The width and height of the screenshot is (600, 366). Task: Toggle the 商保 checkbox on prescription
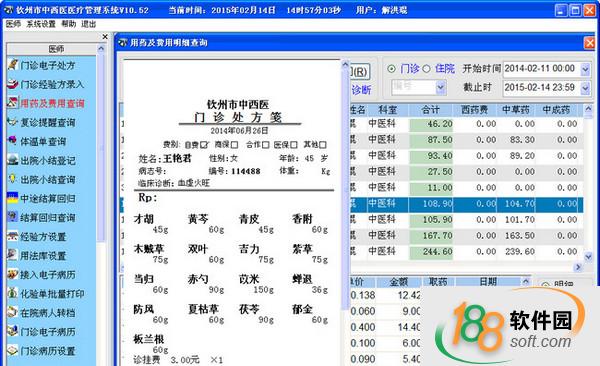click(x=234, y=145)
